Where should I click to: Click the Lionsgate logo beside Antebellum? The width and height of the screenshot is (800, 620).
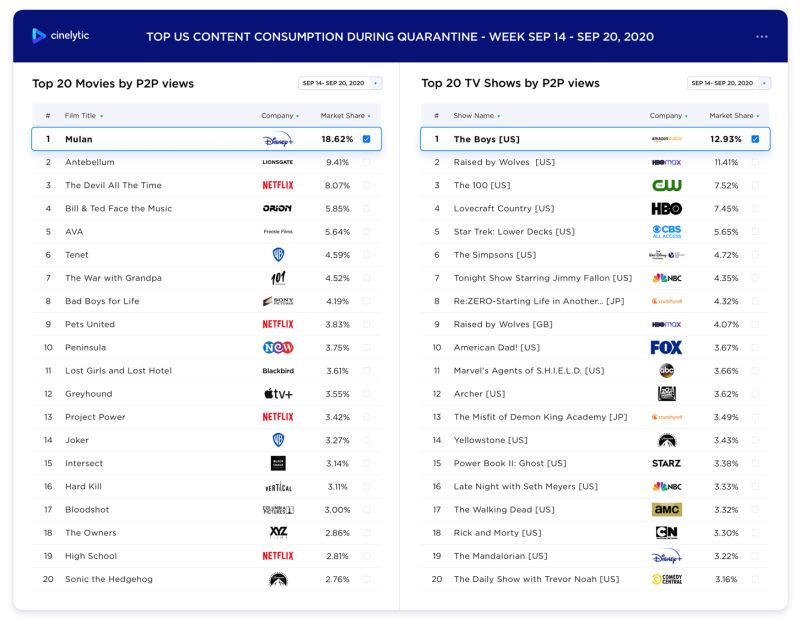coord(278,162)
